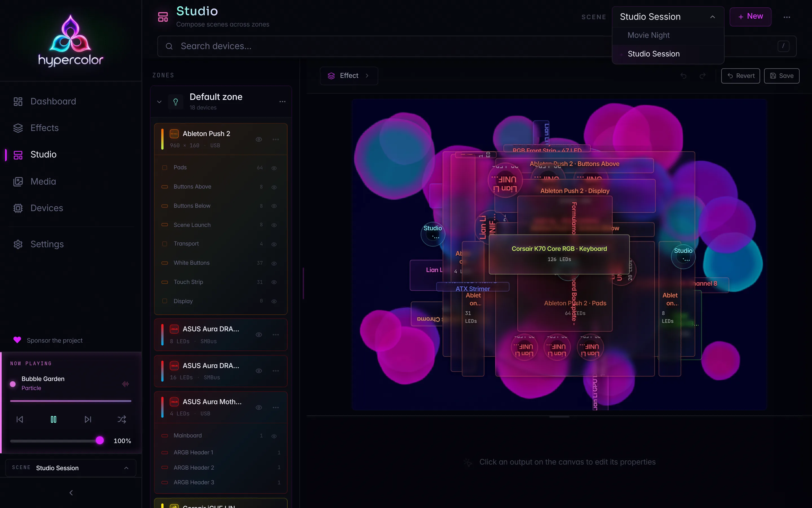
Task: Open the top-right more options menu
Action: [787, 17]
